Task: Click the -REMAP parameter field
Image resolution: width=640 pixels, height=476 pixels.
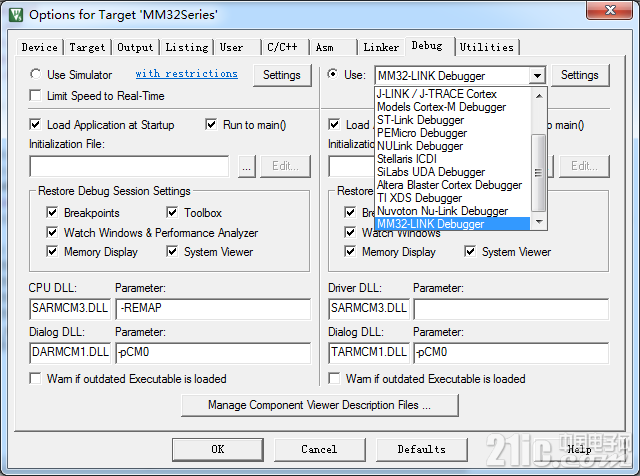Action: pos(213,308)
